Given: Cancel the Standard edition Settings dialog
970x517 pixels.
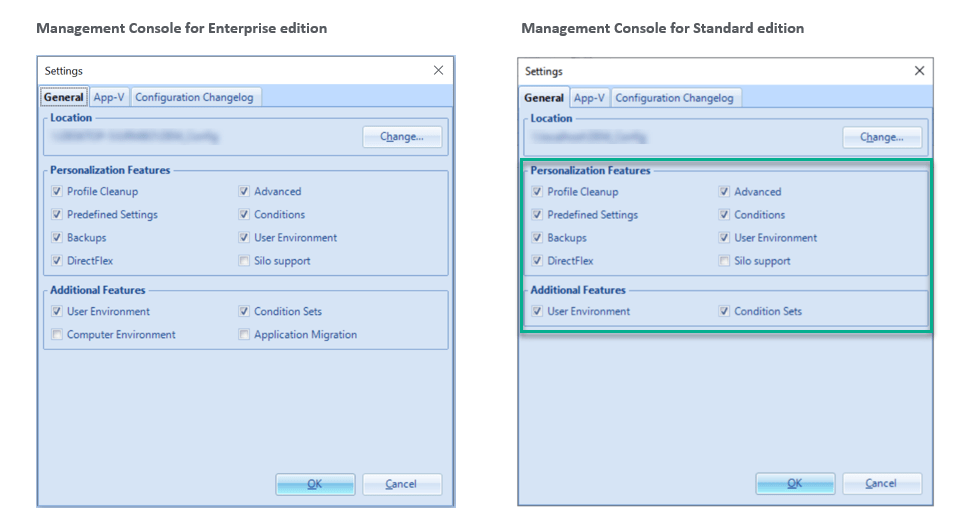Looking at the screenshot, I should (881, 484).
